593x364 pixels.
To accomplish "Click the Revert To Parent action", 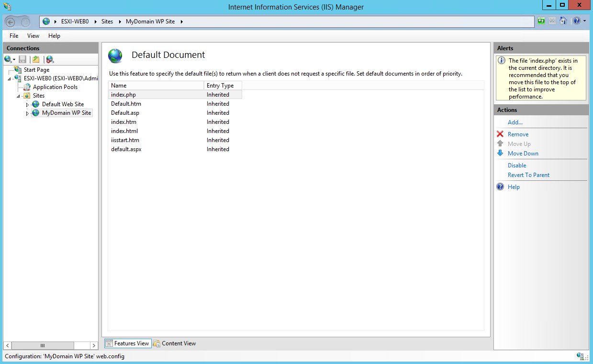I will (x=528, y=175).
